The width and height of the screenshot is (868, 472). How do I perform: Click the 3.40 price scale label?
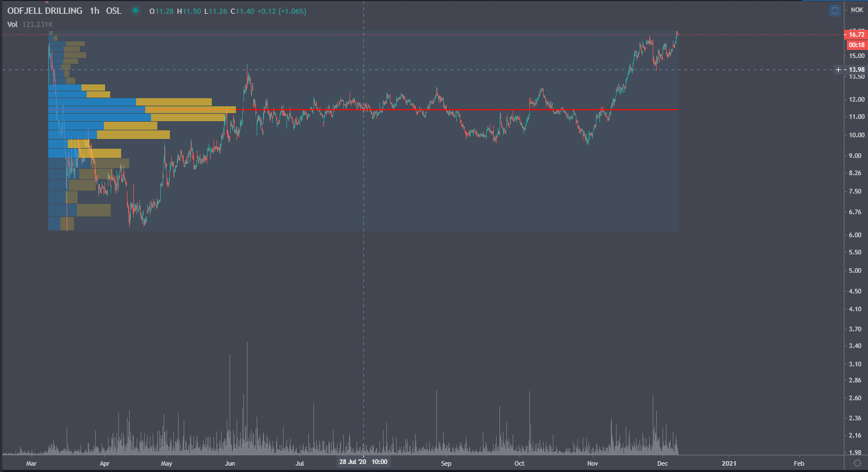(x=855, y=346)
